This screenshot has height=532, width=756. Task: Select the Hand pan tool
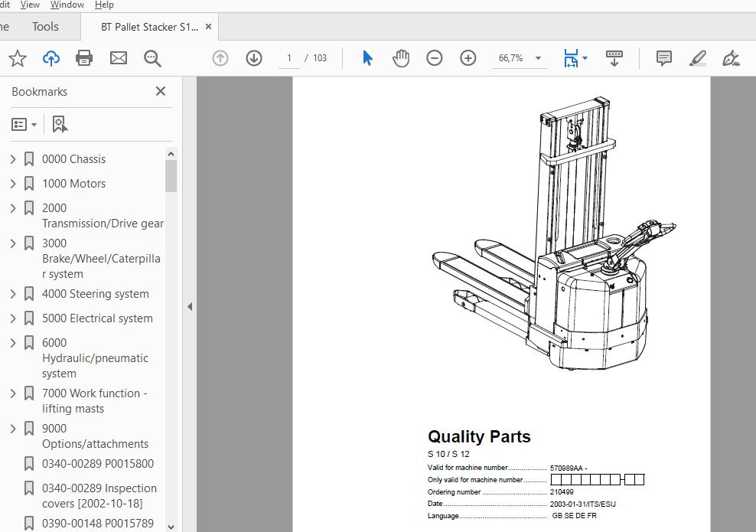pyautogui.click(x=401, y=58)
